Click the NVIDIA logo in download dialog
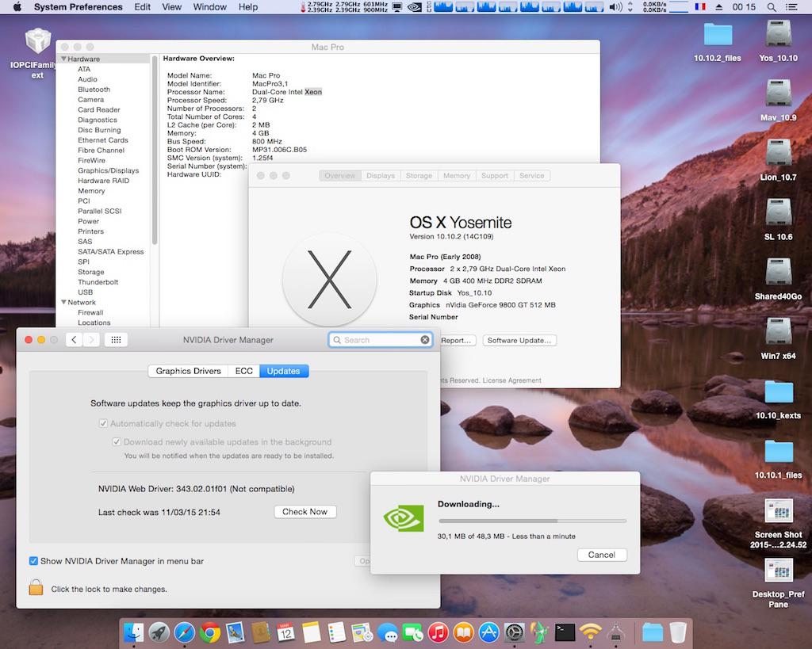 coord(404,519)
